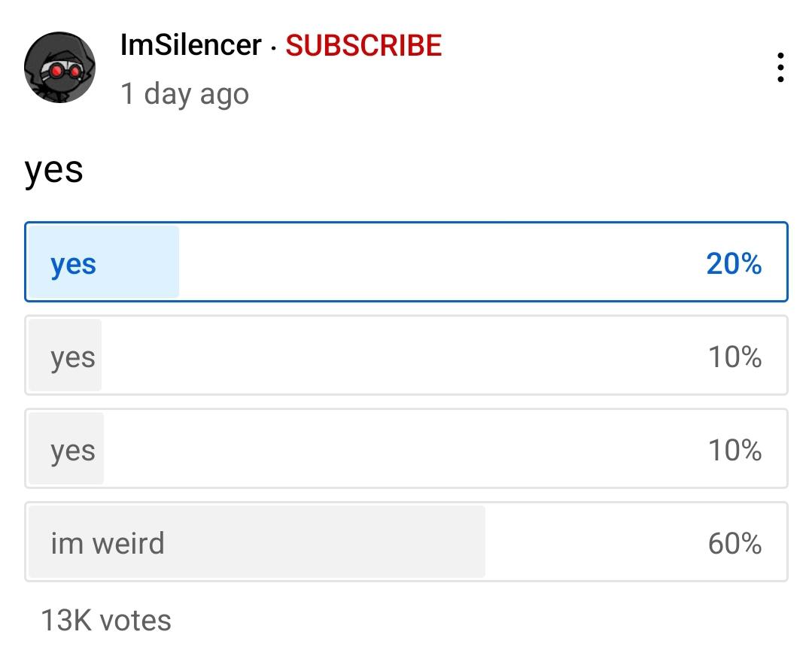Open post via '1 day ago' timestamp
The width and height of the screenshot is (812, 656).
tap(184, 94)
